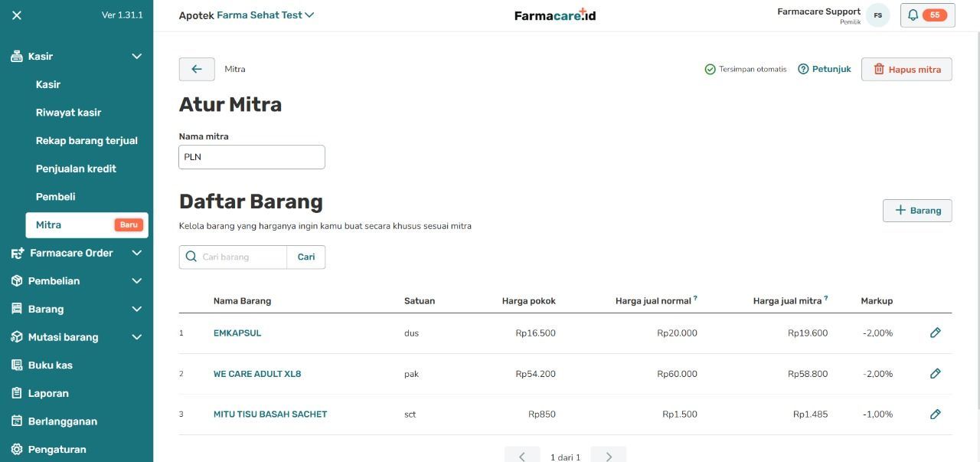The width and height of the screenshot is (980, 462).
Task: Click the Cari search button
Action: click(x=306, y=257)
